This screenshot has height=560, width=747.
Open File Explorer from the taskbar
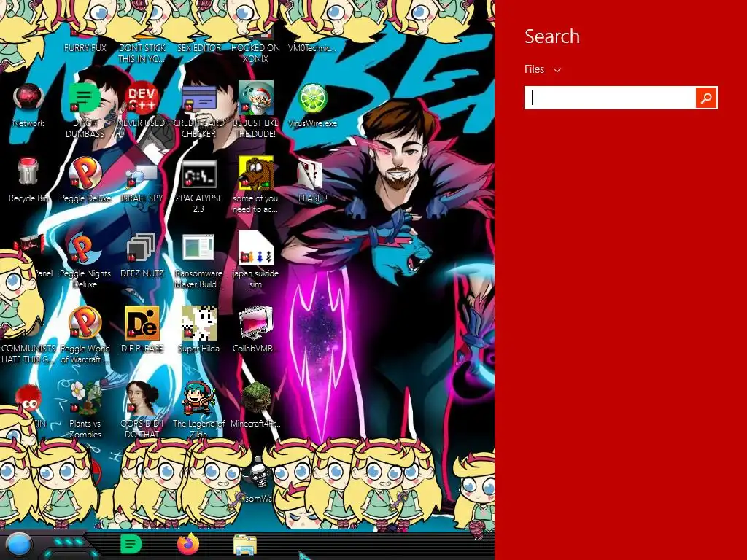(245, 545)
